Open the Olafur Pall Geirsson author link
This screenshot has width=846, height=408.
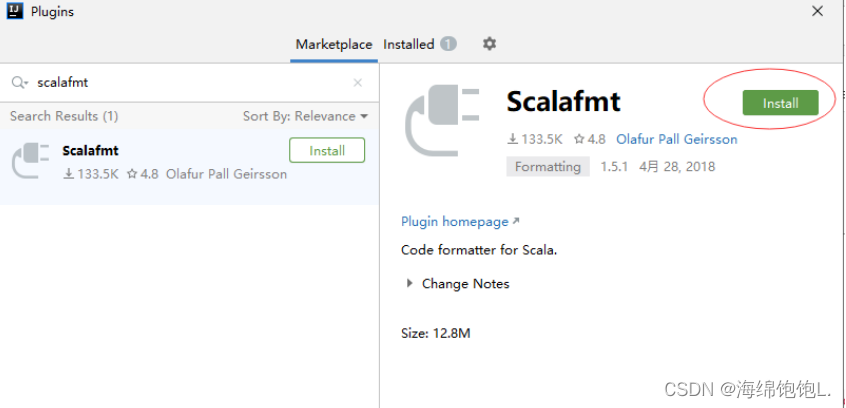pyautogui.click(x=677, y=140)
